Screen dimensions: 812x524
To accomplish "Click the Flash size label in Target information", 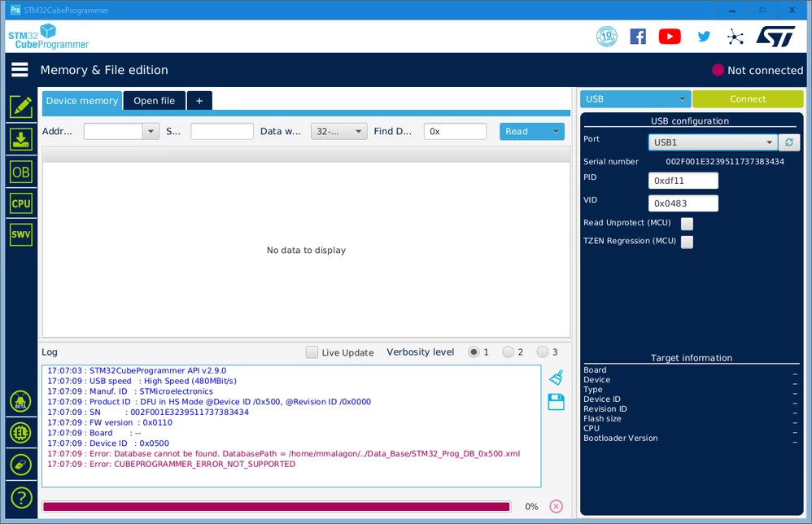I will click(x=602, y=418).
